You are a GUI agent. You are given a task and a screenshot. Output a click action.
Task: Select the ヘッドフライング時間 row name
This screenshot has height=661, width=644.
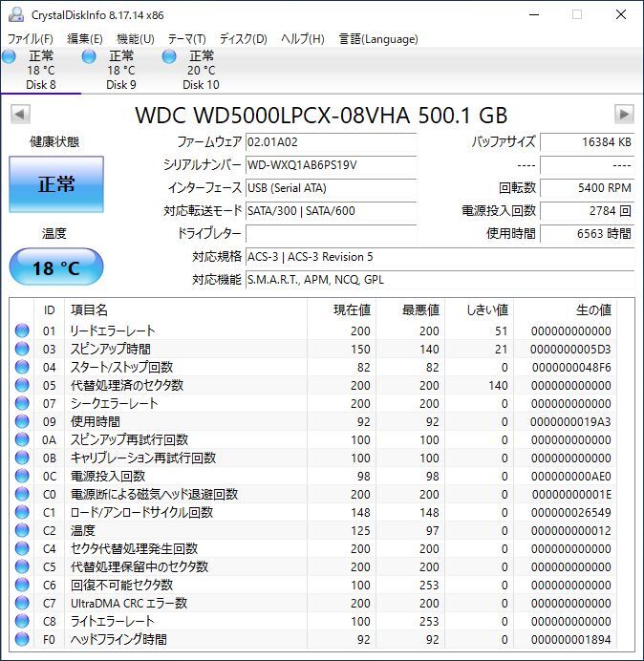118,639
